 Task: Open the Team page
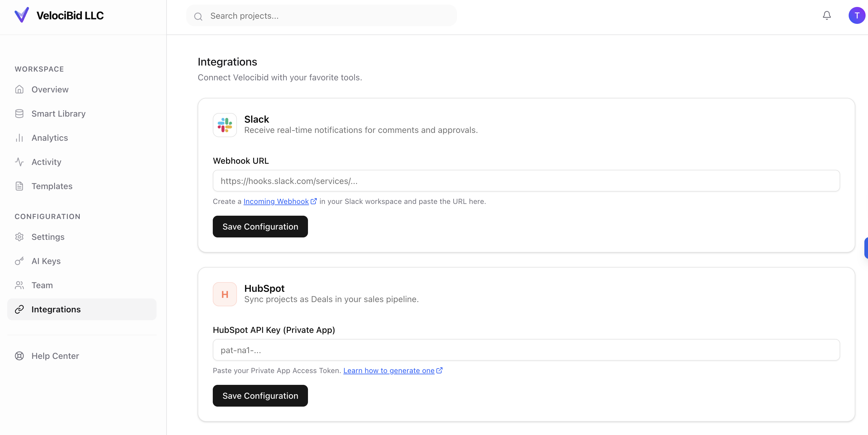(x=42, y=285)
